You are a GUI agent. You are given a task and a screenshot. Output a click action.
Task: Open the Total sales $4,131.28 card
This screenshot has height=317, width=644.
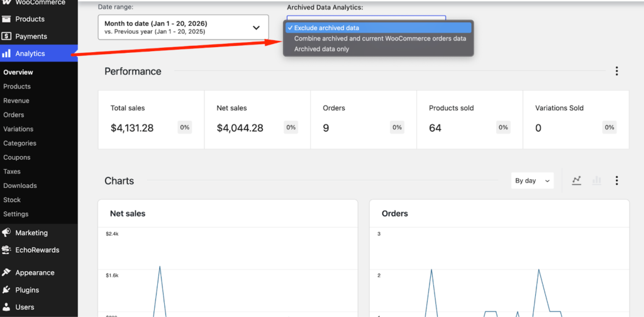click(x=151, y=120)
